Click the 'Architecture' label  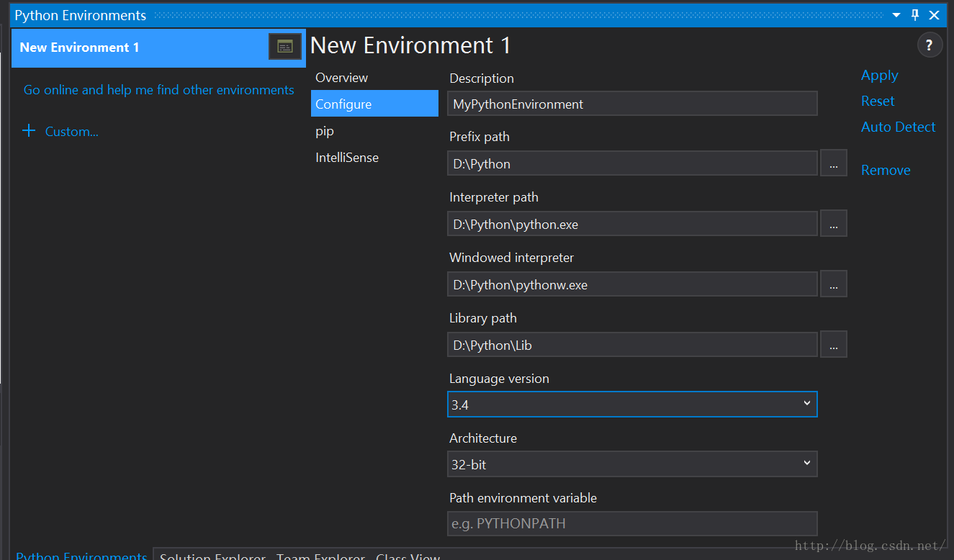point(483,438)
